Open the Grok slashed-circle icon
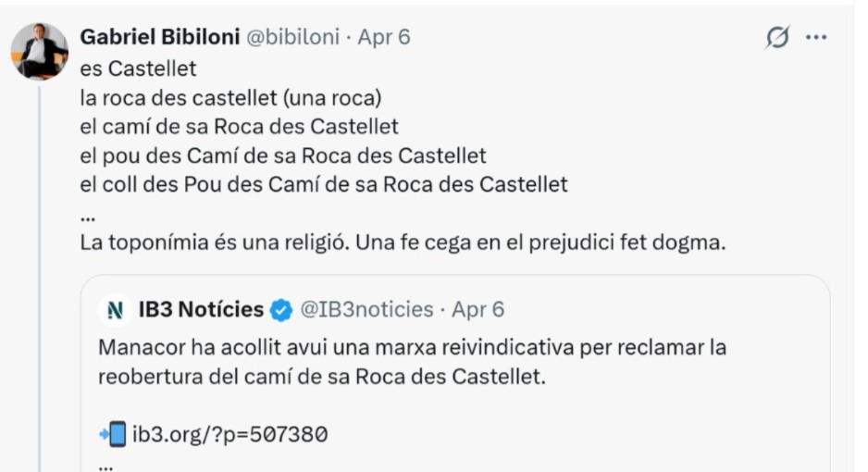 coord(778,38)
